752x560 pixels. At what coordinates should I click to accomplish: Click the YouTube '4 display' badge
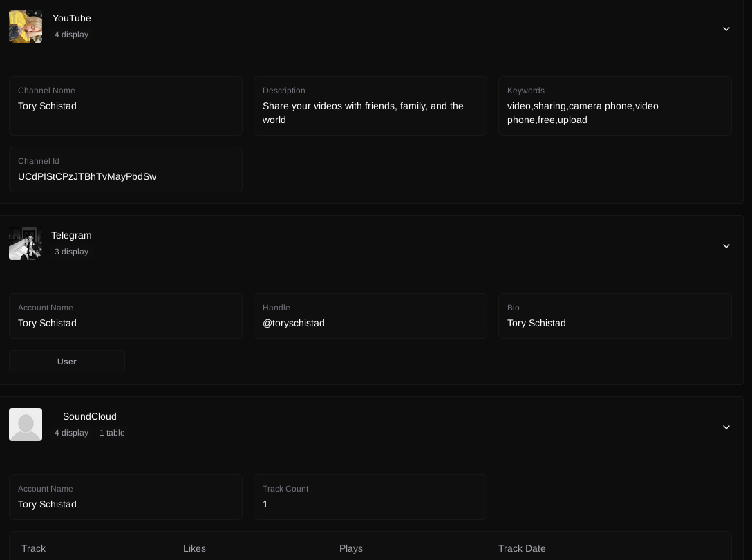(71, 35)
